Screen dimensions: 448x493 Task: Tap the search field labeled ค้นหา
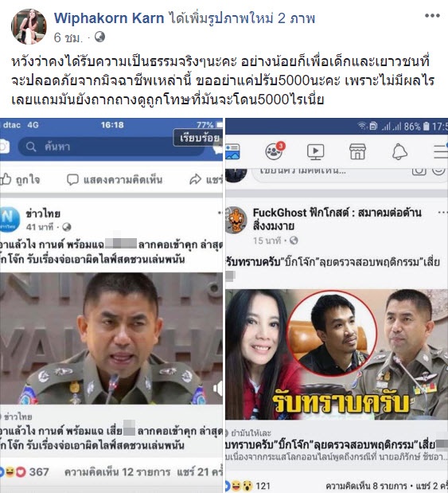coord(111,147)
